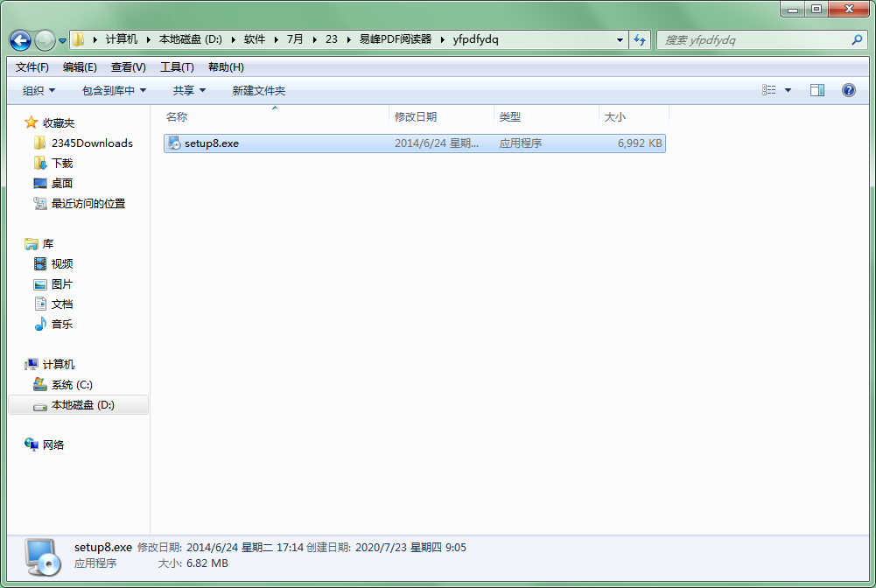Viewport: 876px width, 588px height.
Task: Click 本地磁盘 (D:) in address path
Action: pyautogui.click(x=191, y=39)
